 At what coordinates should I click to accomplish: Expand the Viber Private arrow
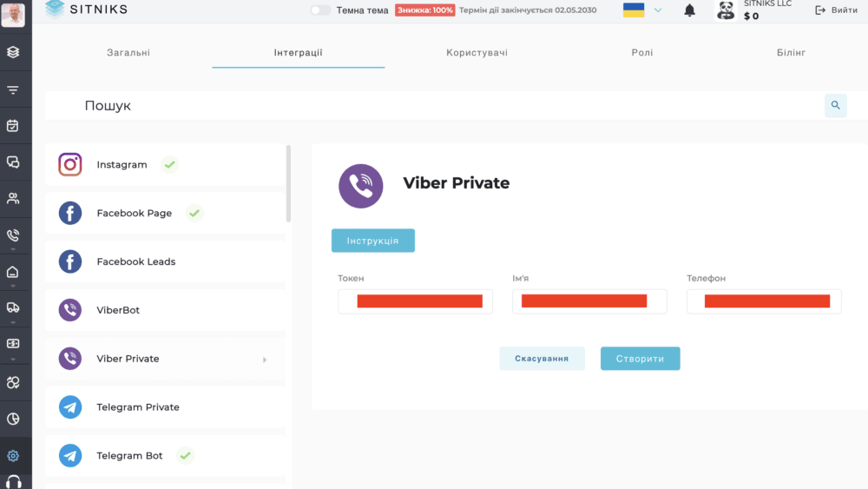click(x=265, y=360)
